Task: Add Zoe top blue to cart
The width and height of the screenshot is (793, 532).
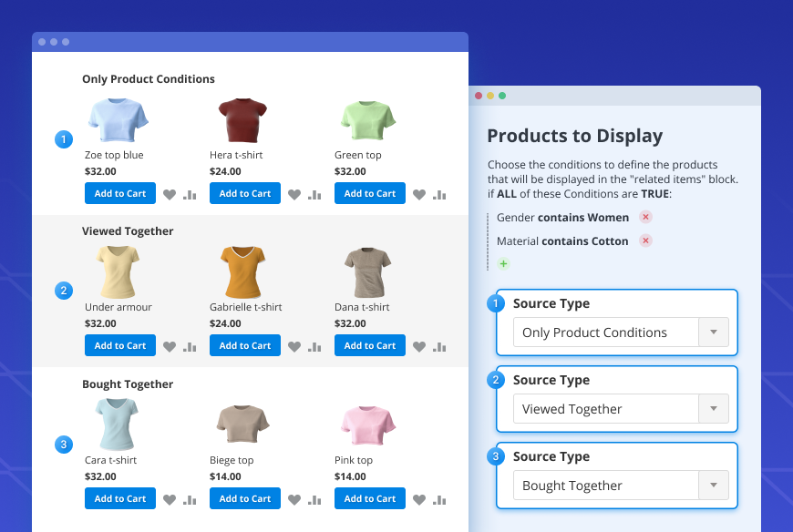Action: pyautogui.click(x=119, y=193)
